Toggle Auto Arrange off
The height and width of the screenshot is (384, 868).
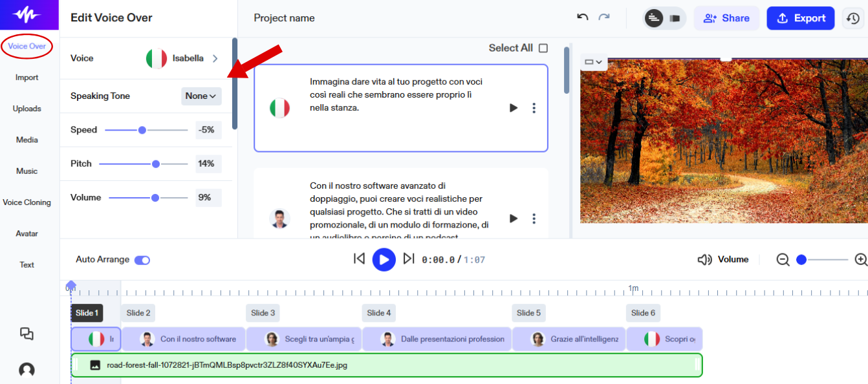[x=144, y=259]
